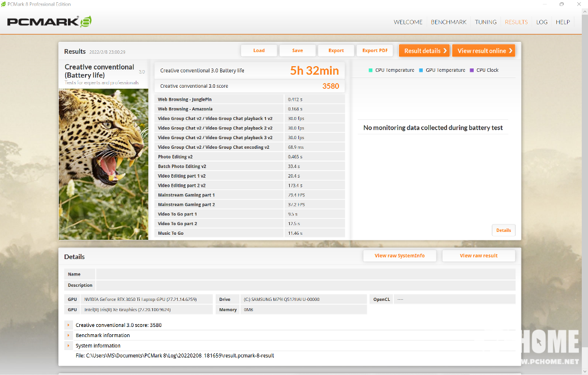
Task: Click the Details button under monitoring chart
Action: 504,230
